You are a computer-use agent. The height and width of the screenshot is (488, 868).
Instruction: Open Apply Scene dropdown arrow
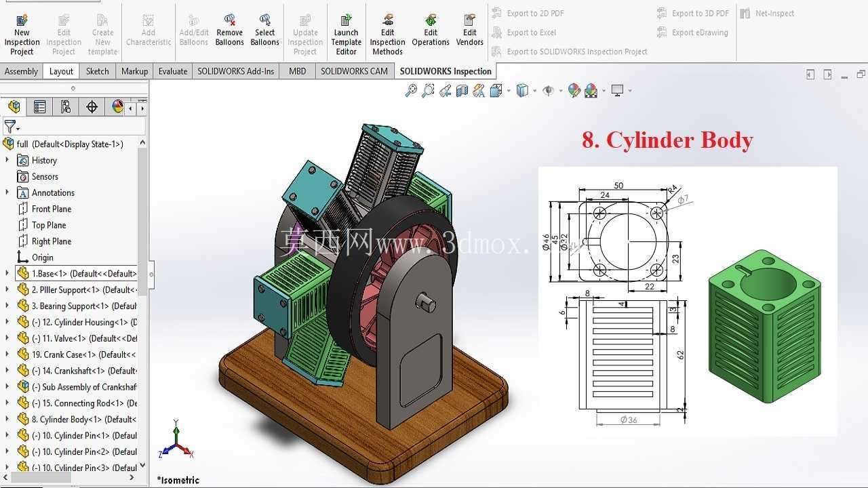(x=603, y=91)
